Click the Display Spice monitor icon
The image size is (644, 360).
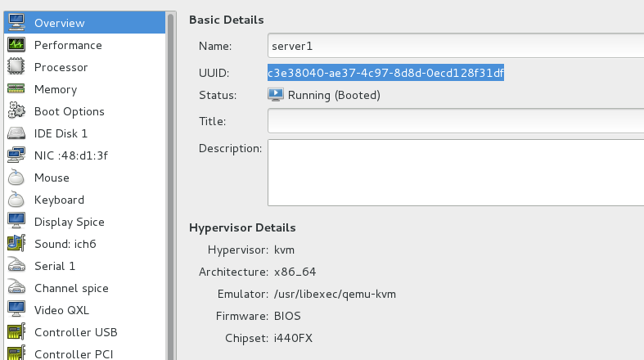coord(16,222)
